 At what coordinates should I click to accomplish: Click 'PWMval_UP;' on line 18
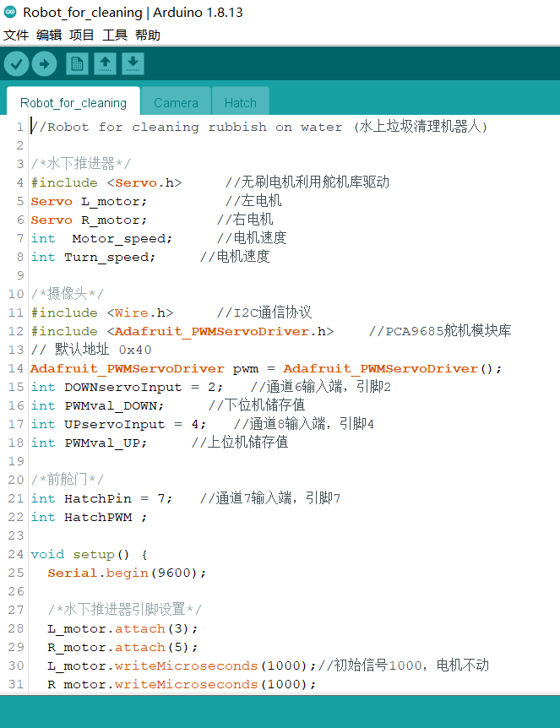[x=106, y=443]
